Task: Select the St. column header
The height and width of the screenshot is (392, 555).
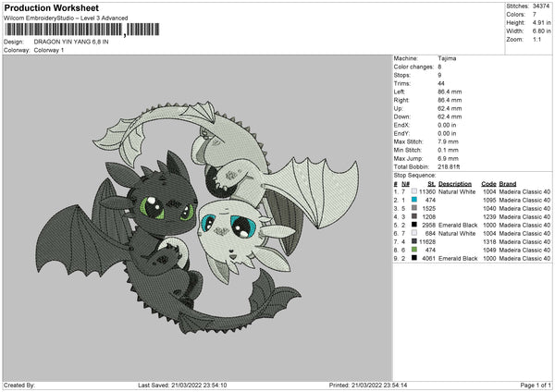Action: click(431, 184)
